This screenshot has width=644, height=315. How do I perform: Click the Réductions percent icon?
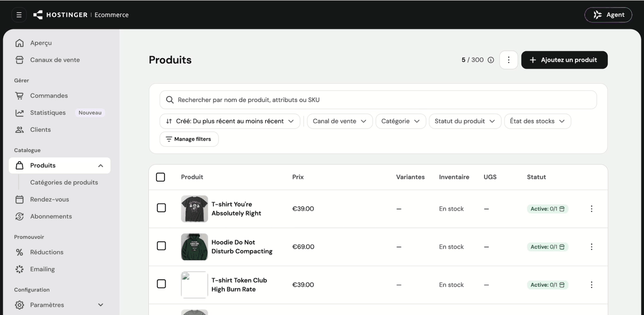(20, 252)
